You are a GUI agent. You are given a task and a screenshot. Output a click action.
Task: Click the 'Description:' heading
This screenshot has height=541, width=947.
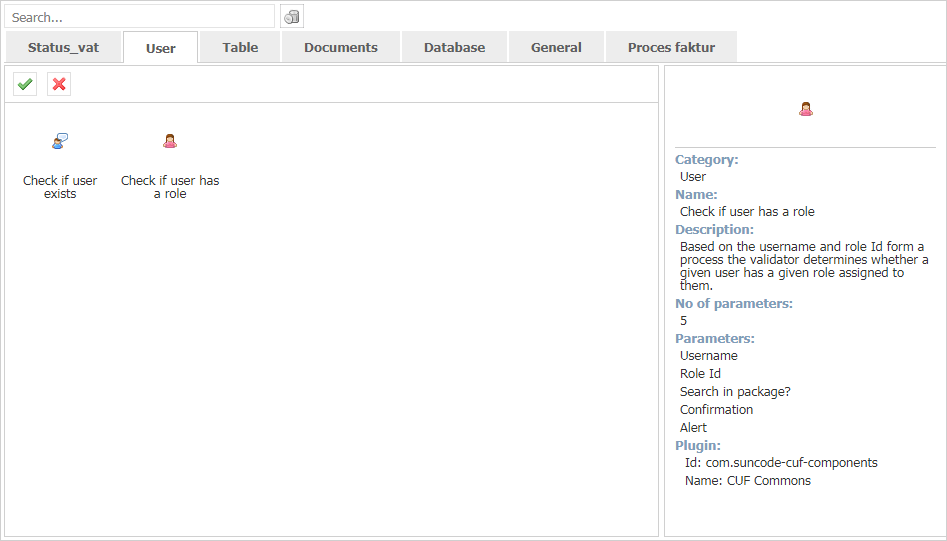coord(714,229)
